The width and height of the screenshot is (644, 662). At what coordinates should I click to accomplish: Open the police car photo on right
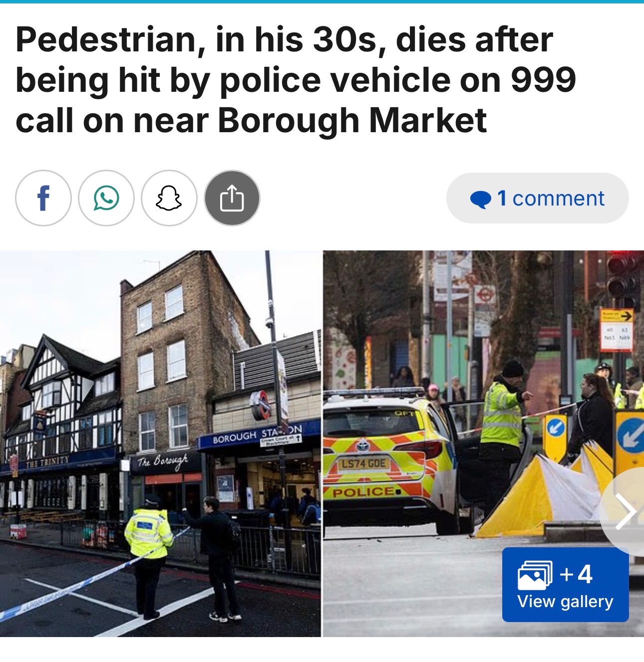point(483,443)
